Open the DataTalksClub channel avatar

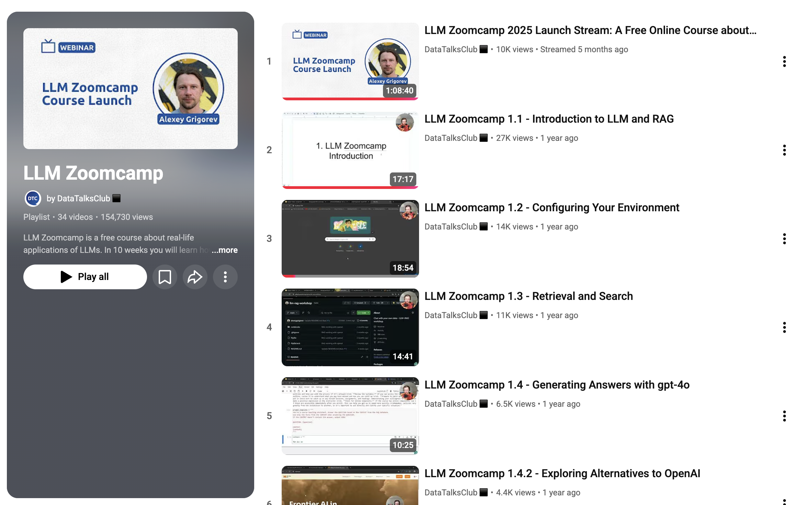click(33, 198)
